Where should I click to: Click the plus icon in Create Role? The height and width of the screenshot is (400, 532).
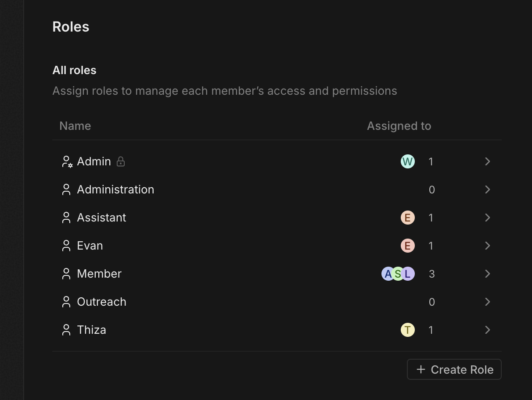point(421,369)
